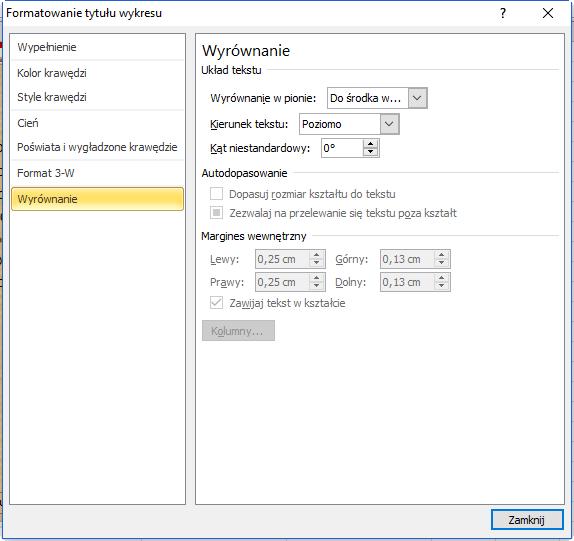574x541 pixels.
Task: Decrease the Prawy margin spinner down arrow
Action: click(x=317, y=286)
